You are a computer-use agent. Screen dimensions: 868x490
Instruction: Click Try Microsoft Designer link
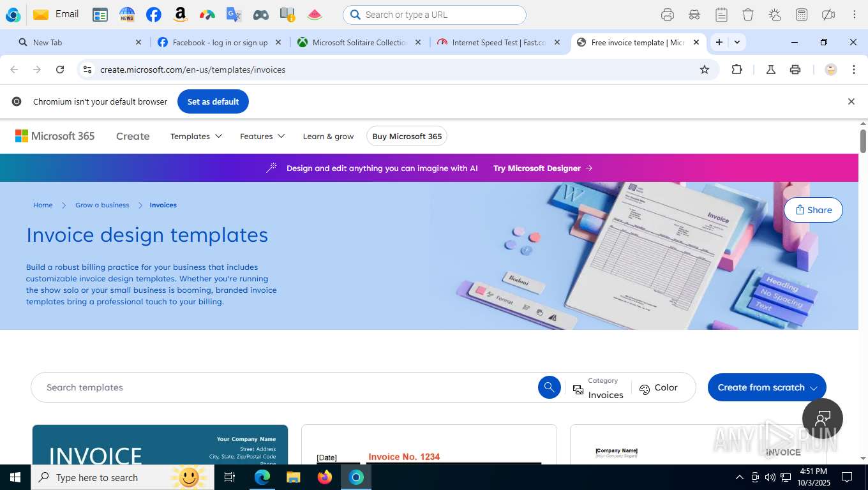pyautogui.click(x=543, y=168)
